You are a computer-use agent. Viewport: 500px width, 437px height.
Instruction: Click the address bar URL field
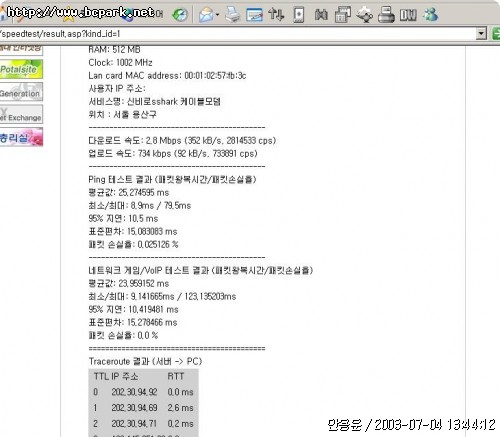(x=237, y=34)
